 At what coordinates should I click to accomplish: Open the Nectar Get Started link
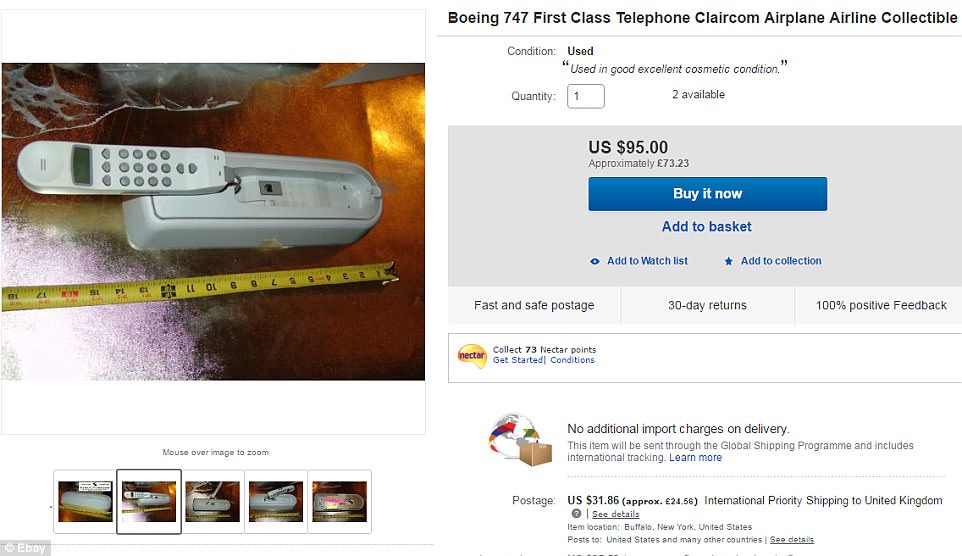[518, 360]
